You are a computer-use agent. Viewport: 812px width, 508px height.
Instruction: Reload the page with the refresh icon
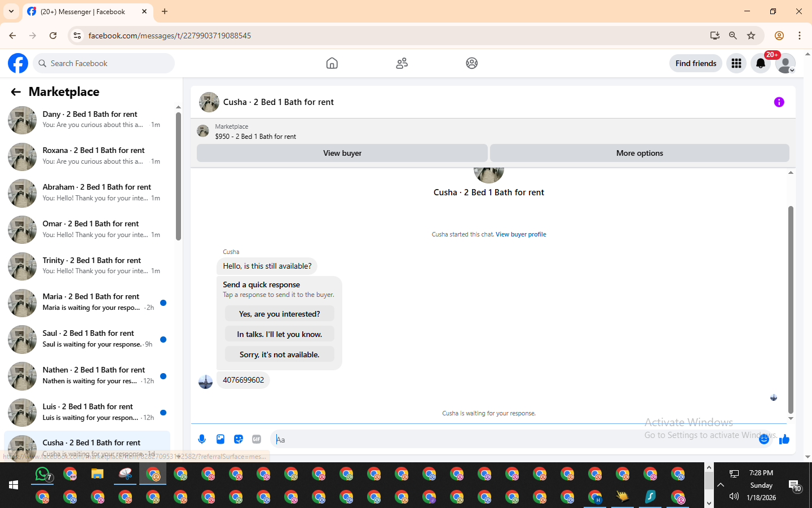pyautogui.click(x=53, y=36)
